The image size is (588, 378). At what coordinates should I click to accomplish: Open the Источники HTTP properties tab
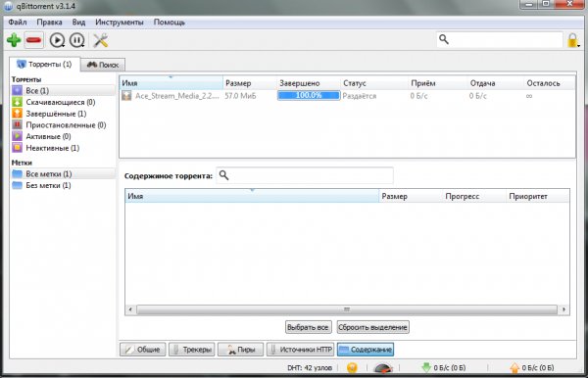(x=300, y=350)
